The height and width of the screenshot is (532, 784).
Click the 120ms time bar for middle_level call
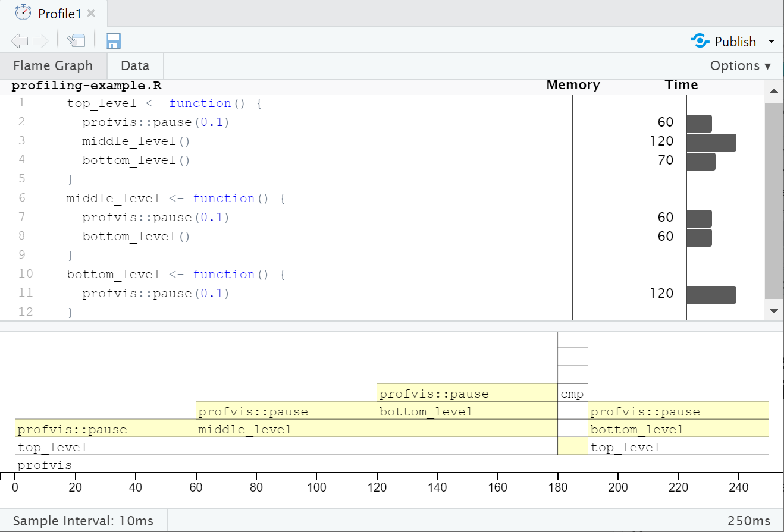[712, 142]
